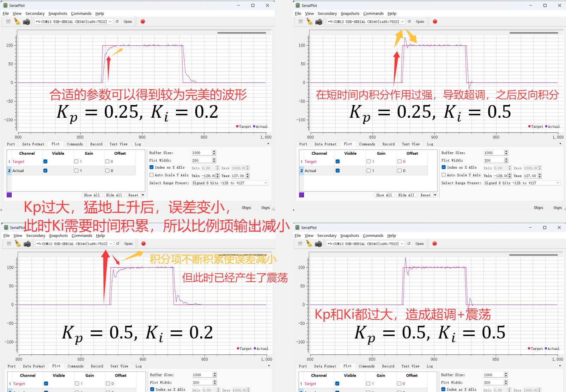Uncheck Index as X Axis, top-left SerialPlot
566x392 pixels.
(x=152, y=167)
